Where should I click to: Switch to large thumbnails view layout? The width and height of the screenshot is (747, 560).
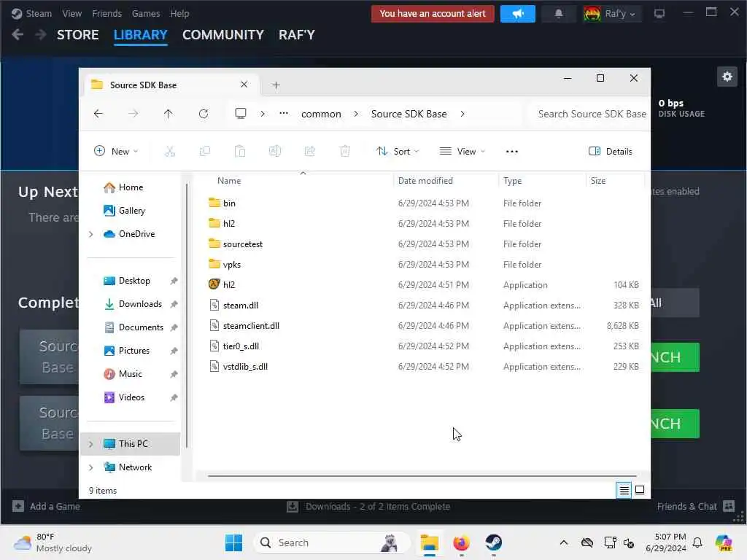click(x=640, y=490)
